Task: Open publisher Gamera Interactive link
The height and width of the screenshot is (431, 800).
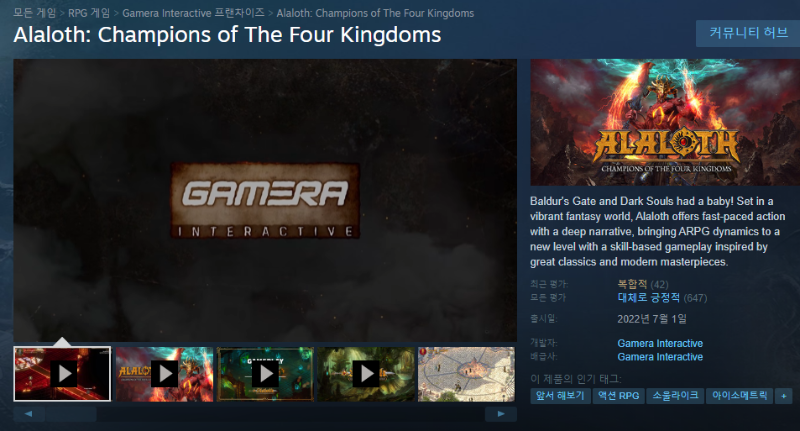Action: [660, 357]
